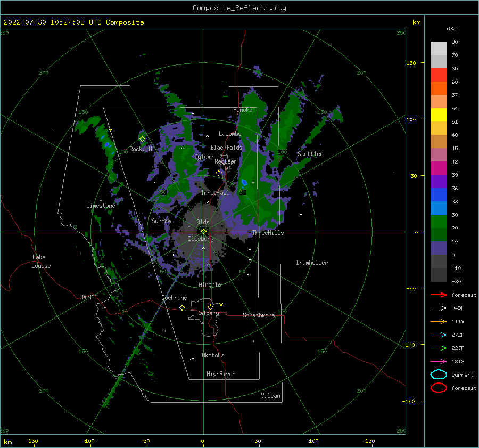Click the Okotoks label

click(213, 355)
